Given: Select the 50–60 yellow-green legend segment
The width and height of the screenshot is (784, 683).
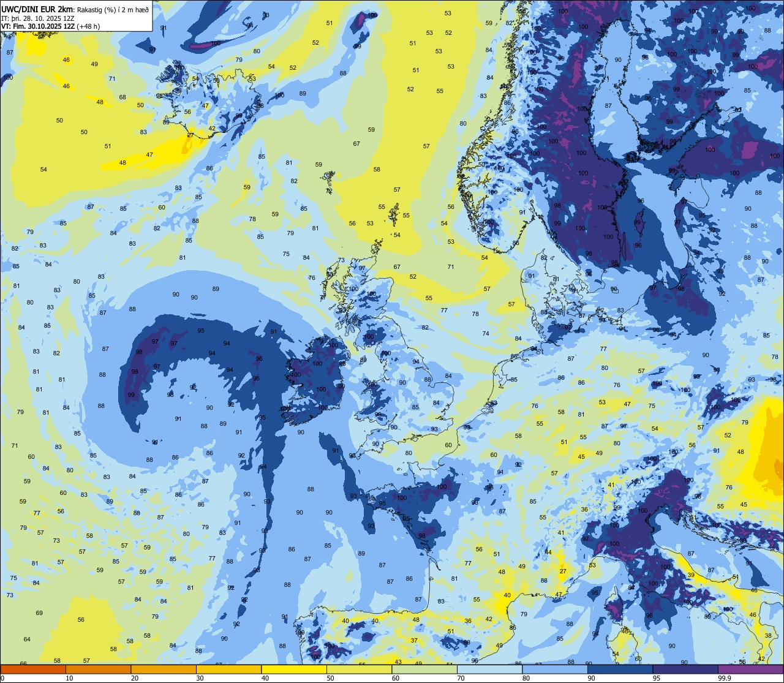Looking at the screenshot, I should [x=359, y=670].
